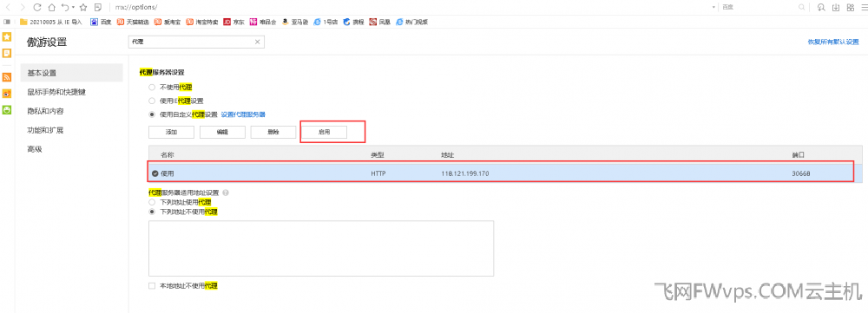Select 使用IE代理设置 radio option
The height and width of the screenshot is (313, 868).
click(152, 101)
